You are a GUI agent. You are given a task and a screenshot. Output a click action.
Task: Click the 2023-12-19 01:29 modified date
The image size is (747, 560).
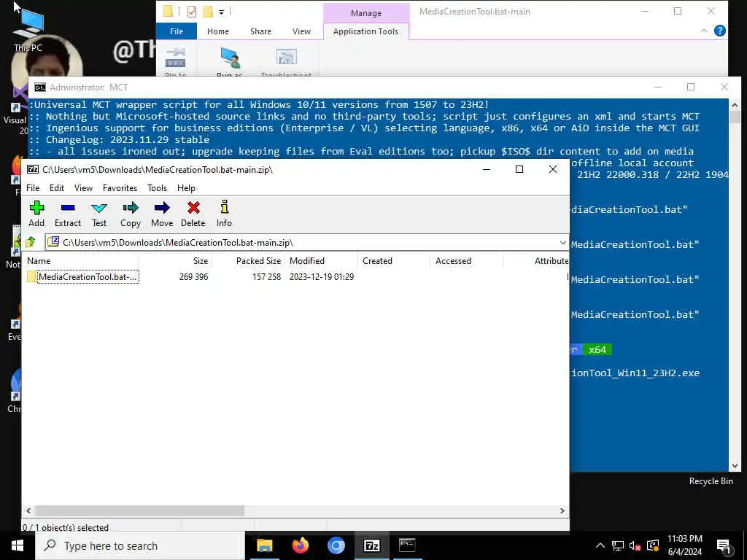tap(322, 276)
